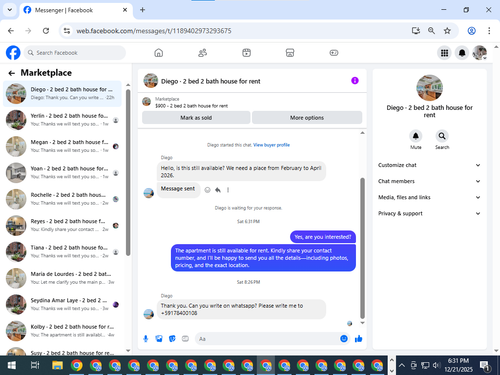The width and height of the screenshot is (500, 375).
Task: Open new Chrome tab
Action: (142, 10)
